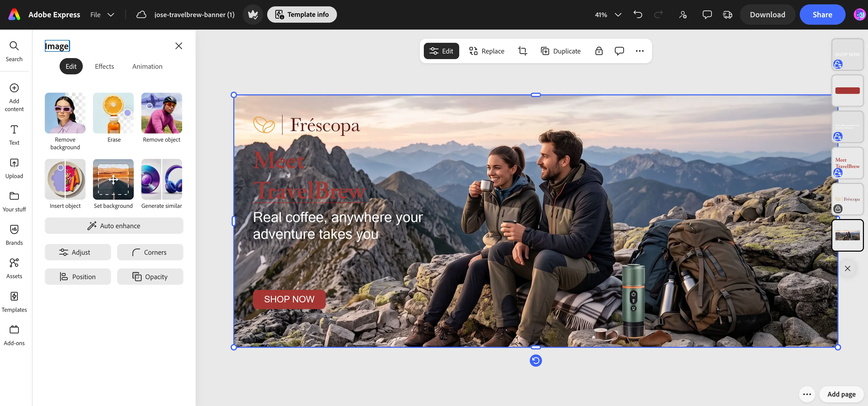Close the Image panel

[179, 46]
